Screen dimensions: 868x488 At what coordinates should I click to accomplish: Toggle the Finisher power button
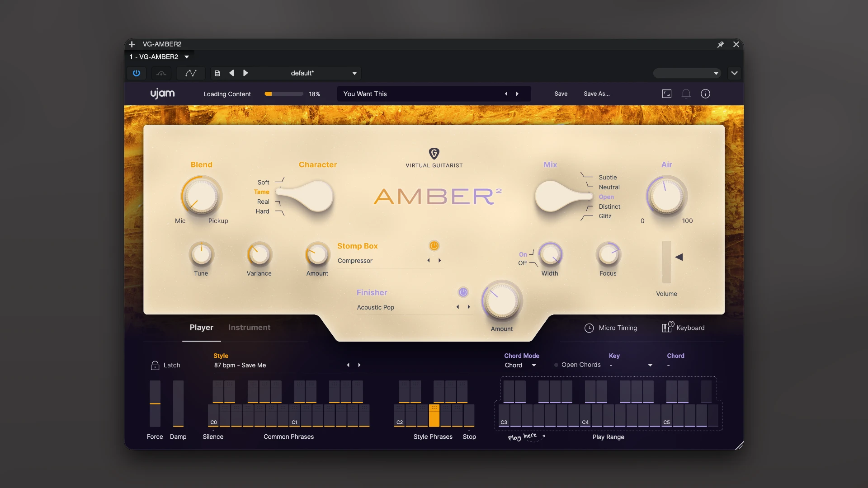pyautogui.click(x=463, y=292)
